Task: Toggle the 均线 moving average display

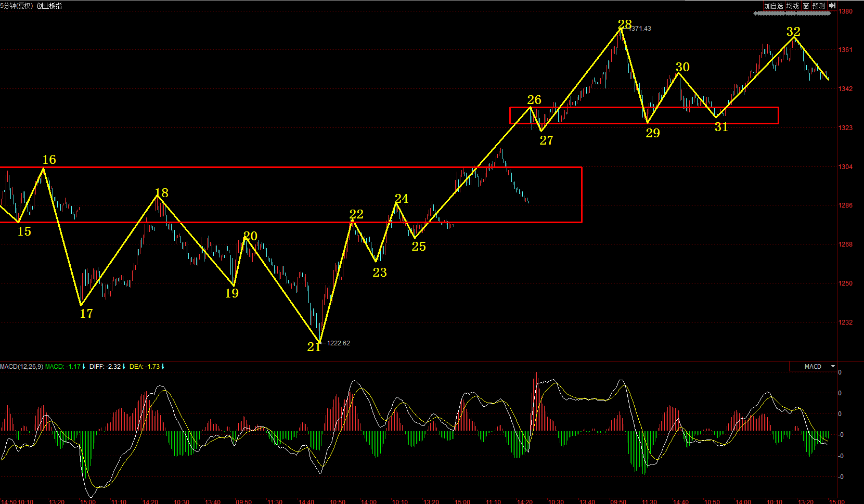Action: (x=792, y=6)
